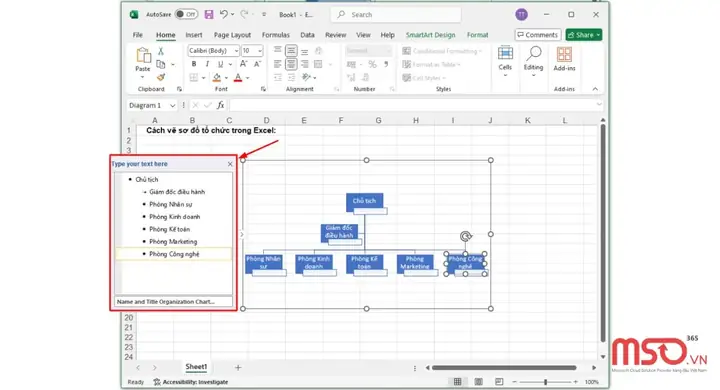The width and height of the screenshot is (720, 390).
Task: Click the Top Align icon
Action: click(x=278, y=51)
